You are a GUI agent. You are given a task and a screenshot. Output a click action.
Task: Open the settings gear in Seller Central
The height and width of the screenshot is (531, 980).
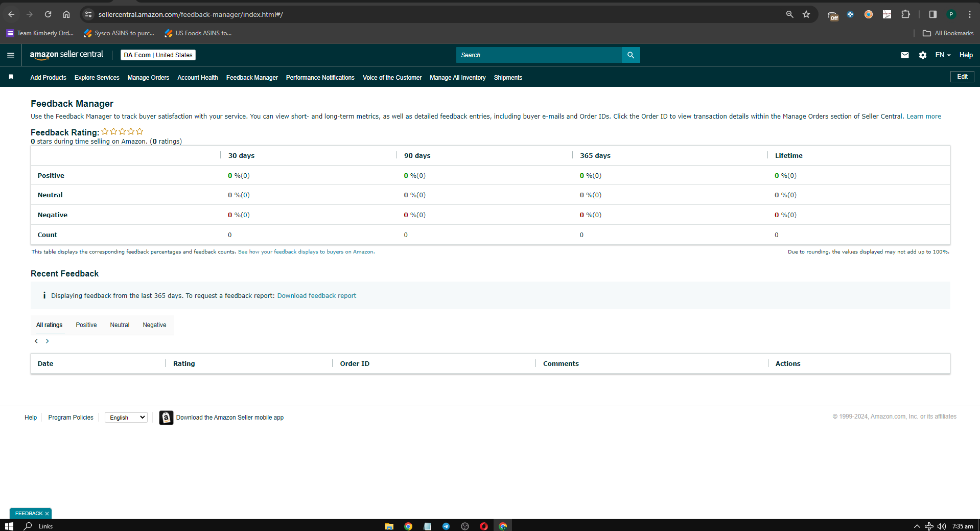pyautogui.click(x=922, y=55)
